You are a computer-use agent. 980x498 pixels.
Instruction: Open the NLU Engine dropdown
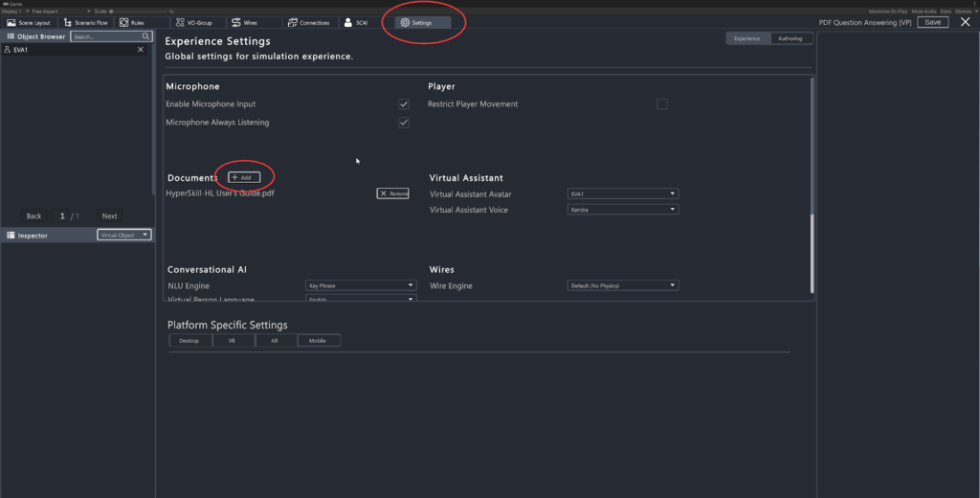[x=361, y=285]
